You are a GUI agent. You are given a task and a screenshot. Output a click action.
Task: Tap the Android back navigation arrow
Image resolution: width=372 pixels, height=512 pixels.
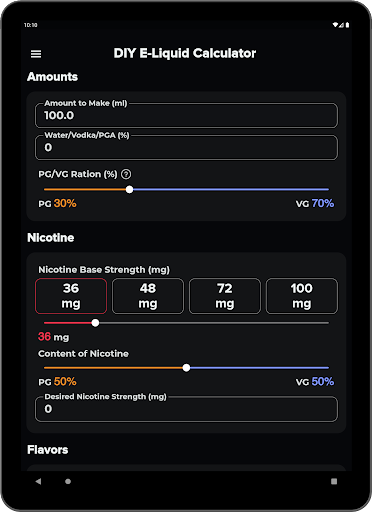click(x=38, y=481)
